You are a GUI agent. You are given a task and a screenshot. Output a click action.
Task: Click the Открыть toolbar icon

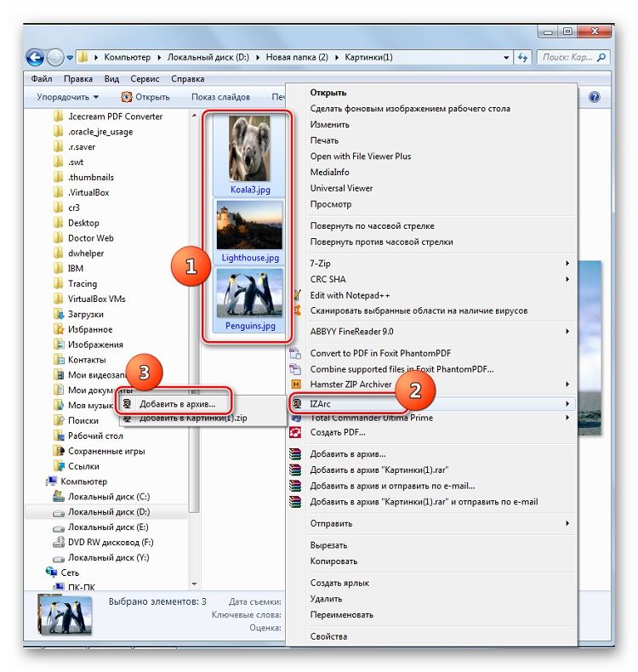tap(127, 97)
